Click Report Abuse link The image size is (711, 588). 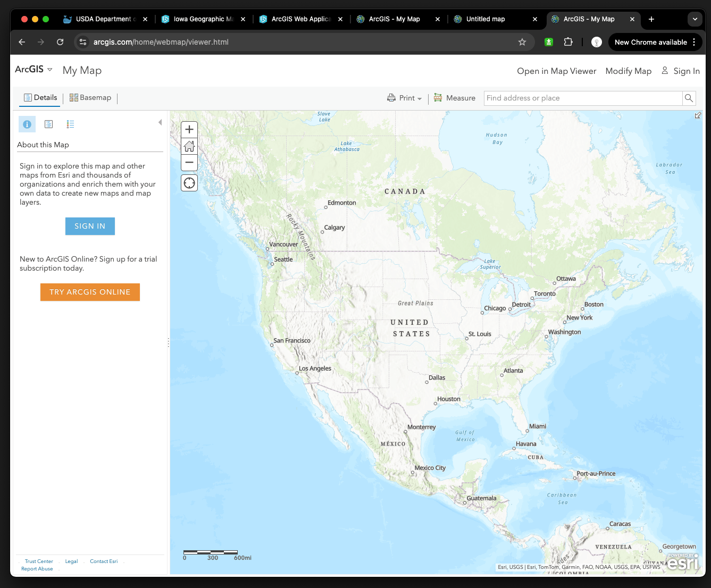point(37,569)
